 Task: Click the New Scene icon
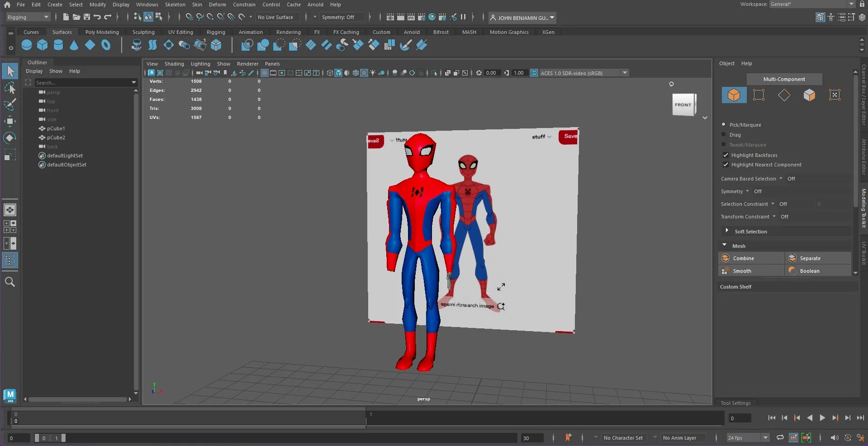coord(66,17)
